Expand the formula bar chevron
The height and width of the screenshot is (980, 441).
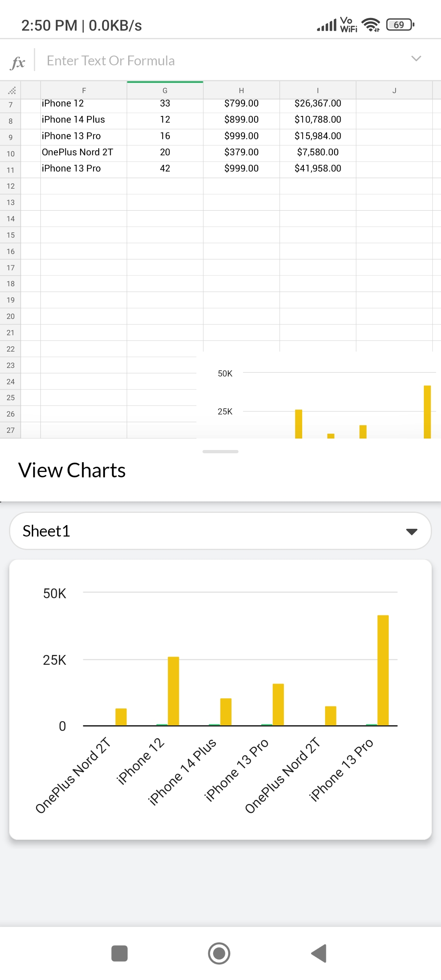416,59
